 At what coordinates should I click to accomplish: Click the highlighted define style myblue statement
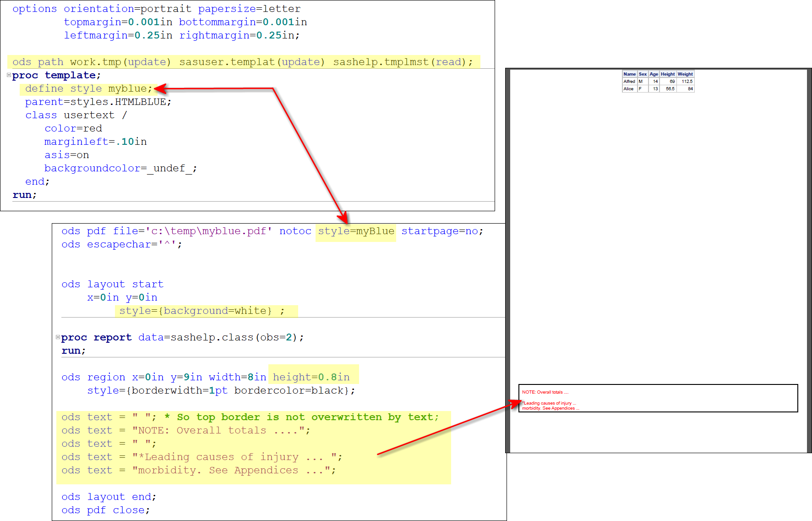pyautogui.click(x=87, y=88)
